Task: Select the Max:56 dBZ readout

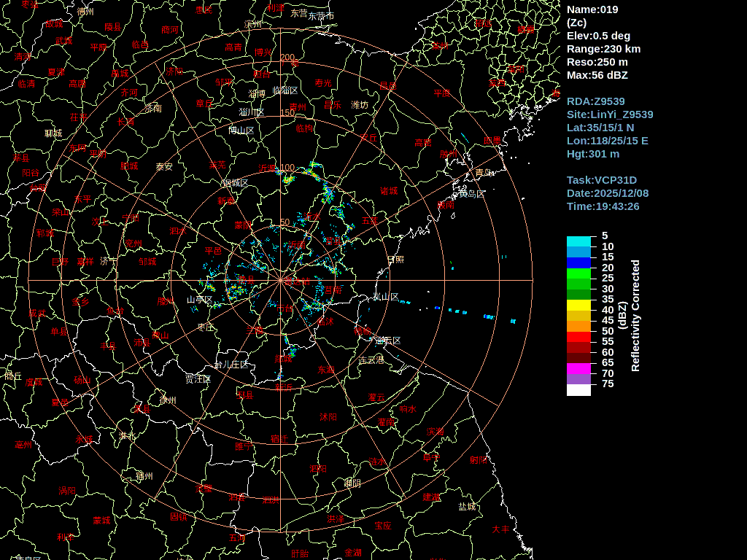Action: [597, 75]
